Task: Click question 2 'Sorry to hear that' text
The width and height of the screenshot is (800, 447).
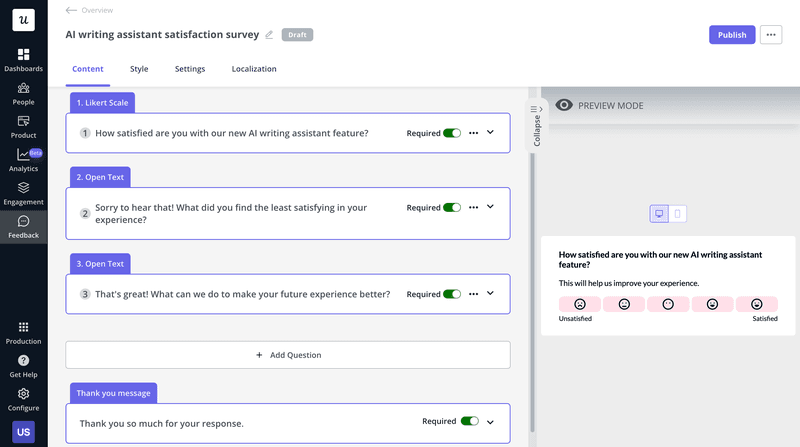Action: (231, 214)
